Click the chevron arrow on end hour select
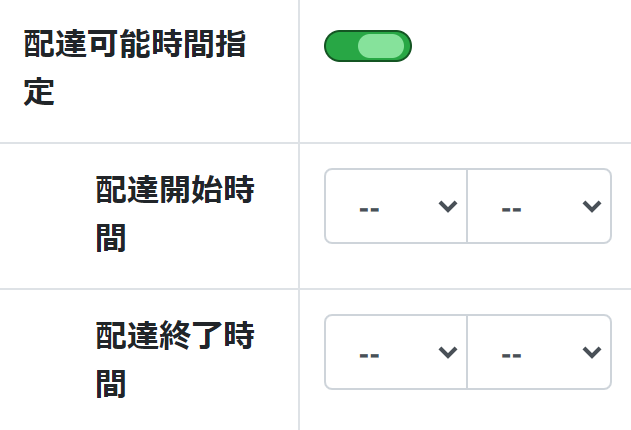This screenshot has width=631, height=430. point(448,352)
